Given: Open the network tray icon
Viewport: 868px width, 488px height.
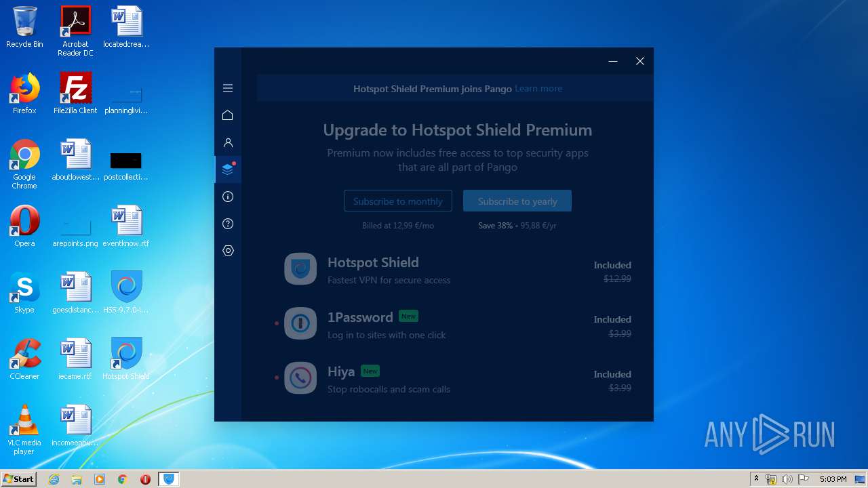Looking at the screenshot, I should click(771, 479).
